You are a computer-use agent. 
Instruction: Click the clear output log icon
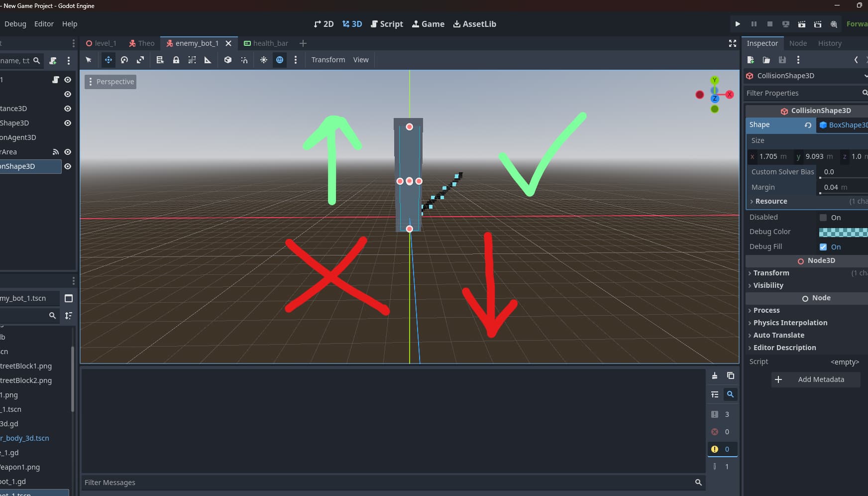click(x=714, y=376)
